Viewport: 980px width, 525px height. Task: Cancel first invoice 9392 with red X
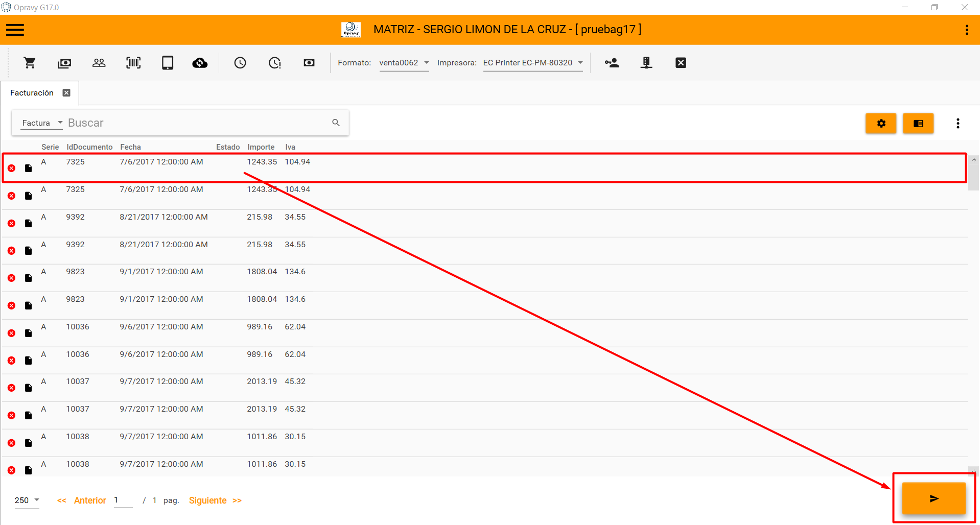(x=12, y=223)
